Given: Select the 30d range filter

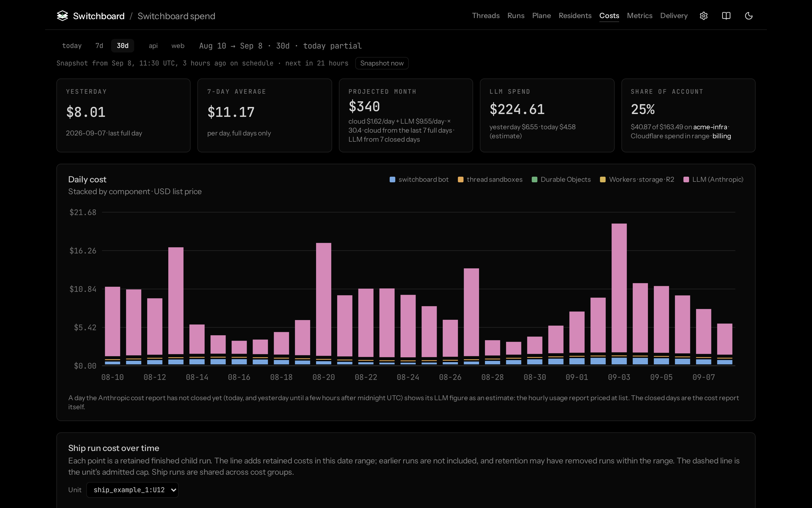Looking at the screenshot, I should (122, 46).
